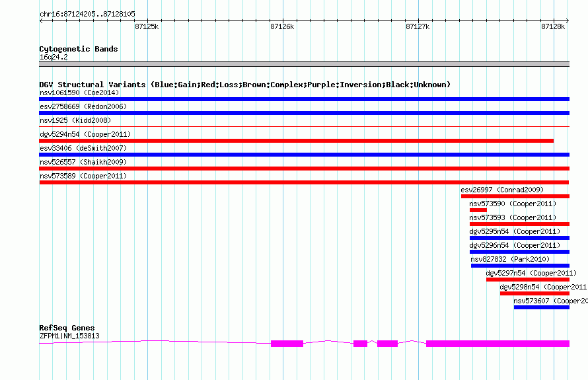Open the dgv5294n54 (Cooper2011) loss bar

[296, 141]
